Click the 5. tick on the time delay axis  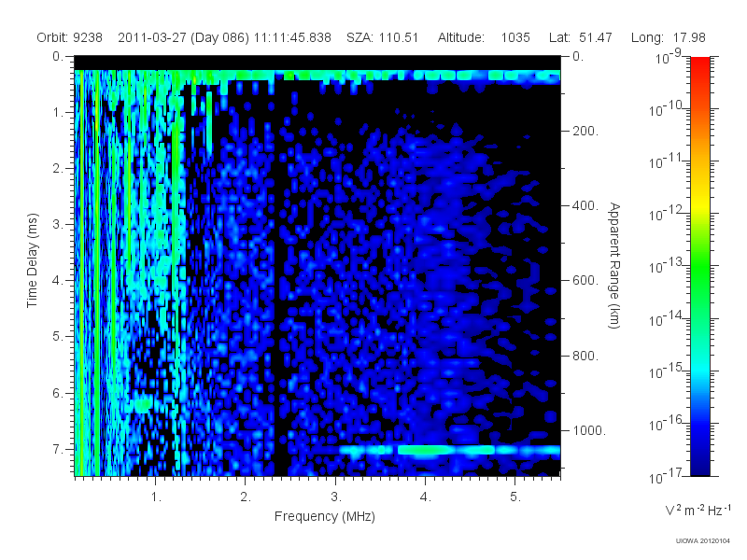(58, 337)
